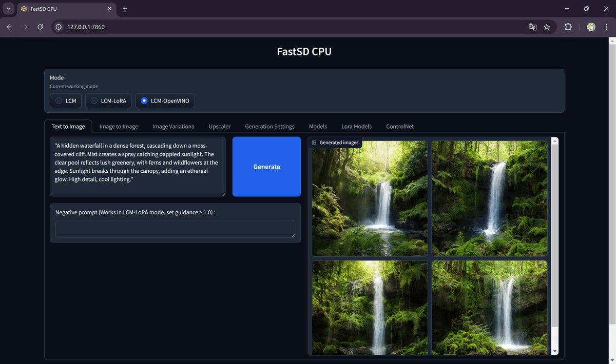Select the top-left waterfall image thumbnail
616x364 pixels.
coord(370,198)
